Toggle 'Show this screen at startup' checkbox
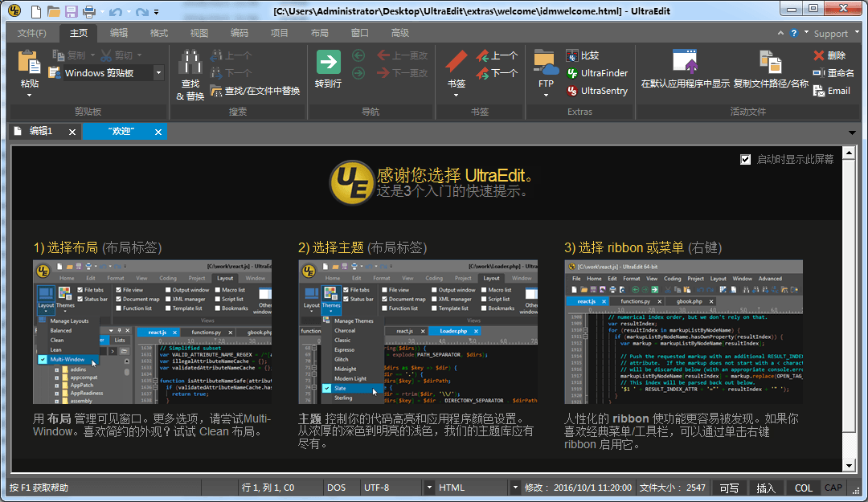Viewport: 868px width, 502px height. coord(745,160)
